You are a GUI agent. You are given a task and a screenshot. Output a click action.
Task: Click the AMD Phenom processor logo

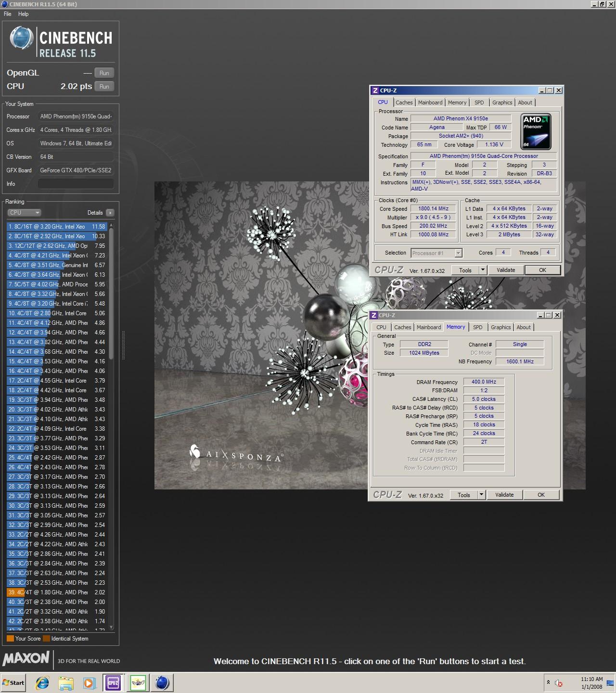click(x=536, y=132)
